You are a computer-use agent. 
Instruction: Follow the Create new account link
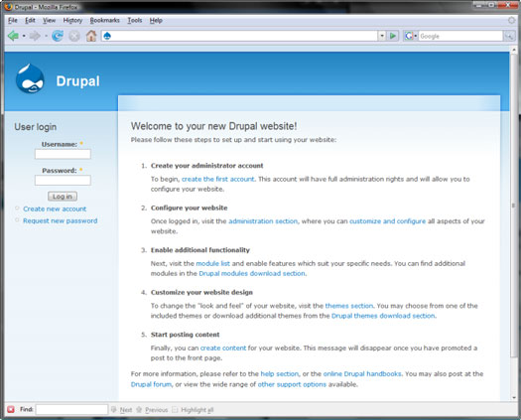tap(55, 209)
